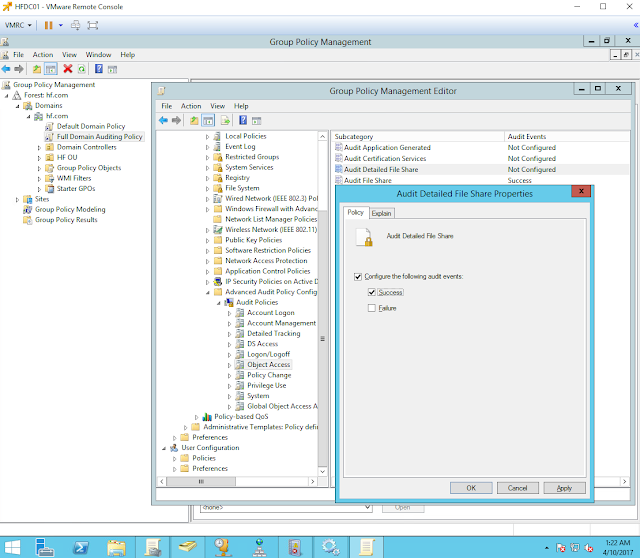The width and height of the screenshot is (640, 558).
Task: Click the tree pane scroll-up arrow
Action: point(323,136)
